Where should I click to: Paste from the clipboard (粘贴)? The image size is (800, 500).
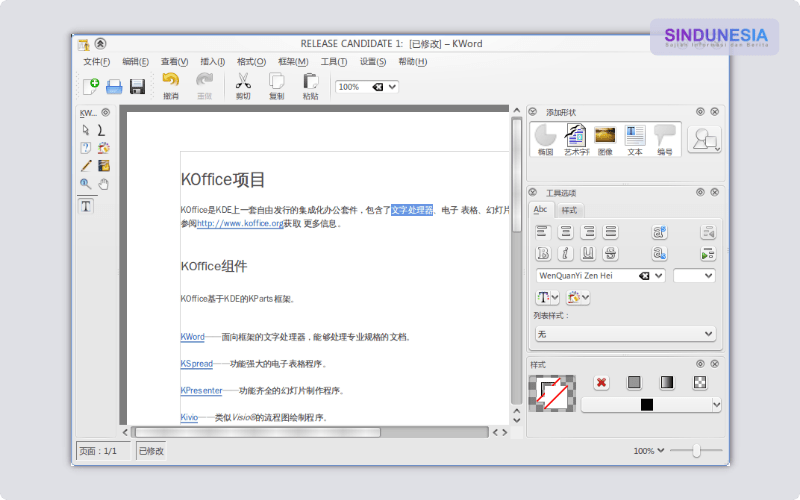pyautogui.click(x=310, y=85)
